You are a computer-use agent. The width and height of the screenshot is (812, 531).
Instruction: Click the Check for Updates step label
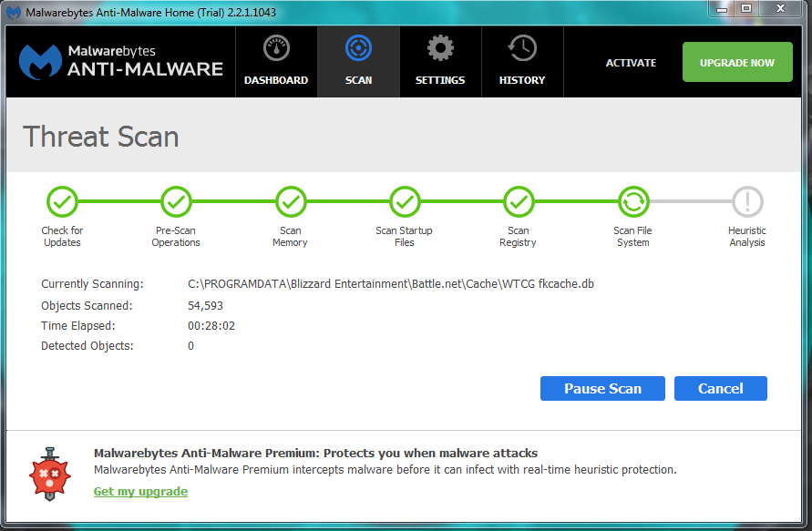[x=62, y=237]
